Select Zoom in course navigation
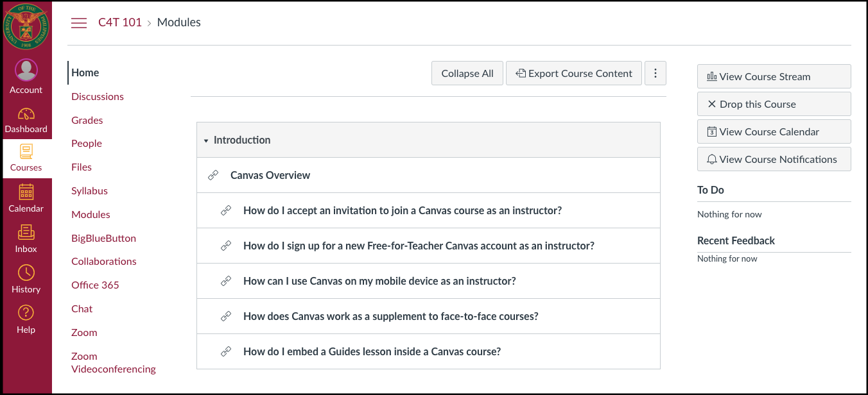Image resolution: width=868 pixels, height=395 pixels. click(x=85, y=332)
